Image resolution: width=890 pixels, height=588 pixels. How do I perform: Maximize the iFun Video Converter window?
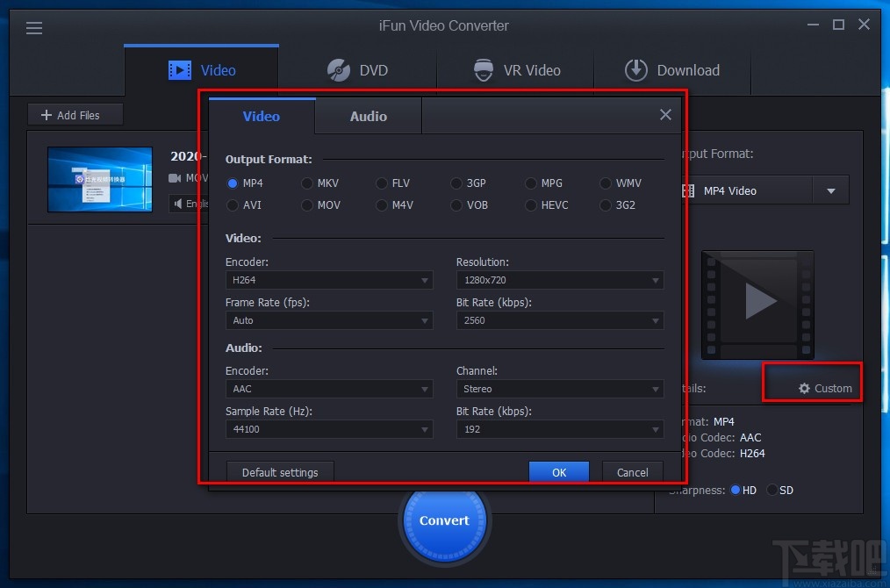pos(838,25)
